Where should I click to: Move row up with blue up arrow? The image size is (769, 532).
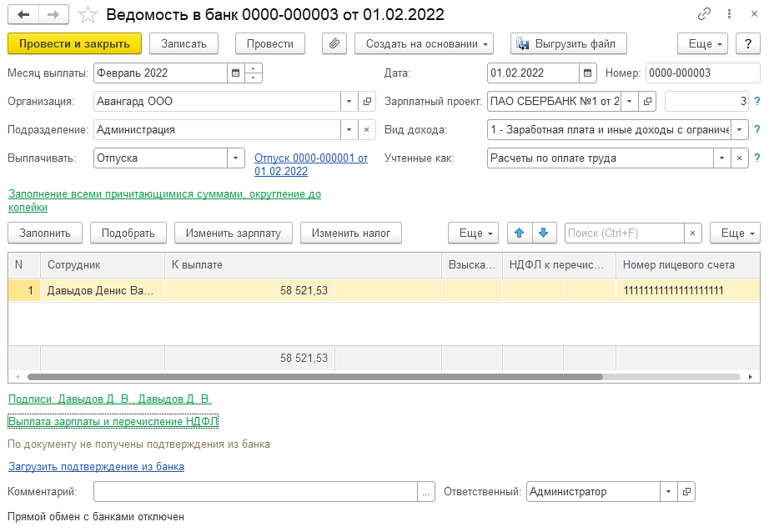tap(520, 233)
